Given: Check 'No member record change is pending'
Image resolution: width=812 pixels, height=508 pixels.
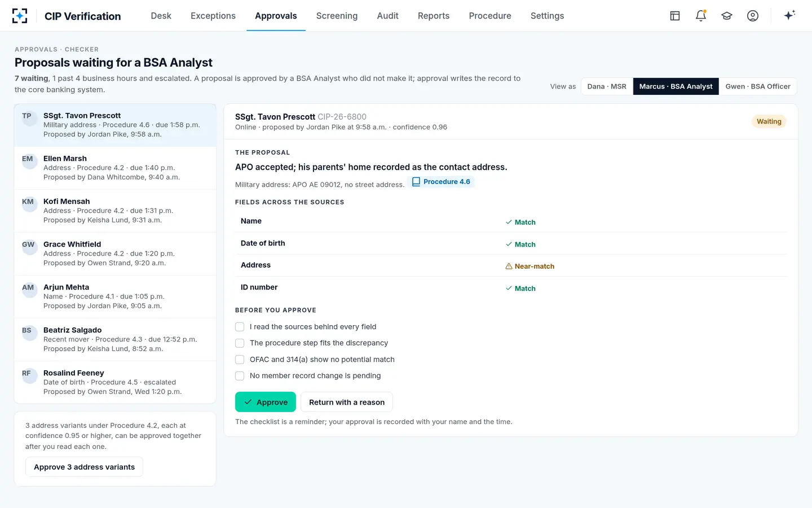Looking at the screenshot, I should tap(240, 376).
